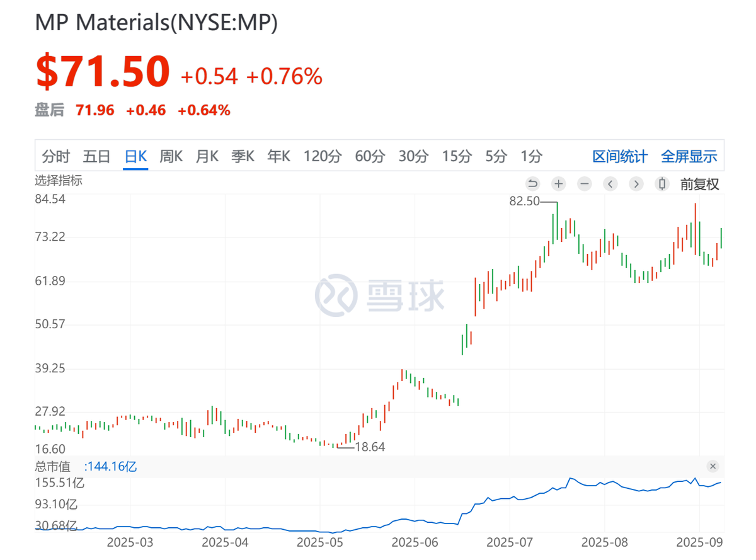
Task: Open the 前复权 adjustment dropdown
Action: 699,184
